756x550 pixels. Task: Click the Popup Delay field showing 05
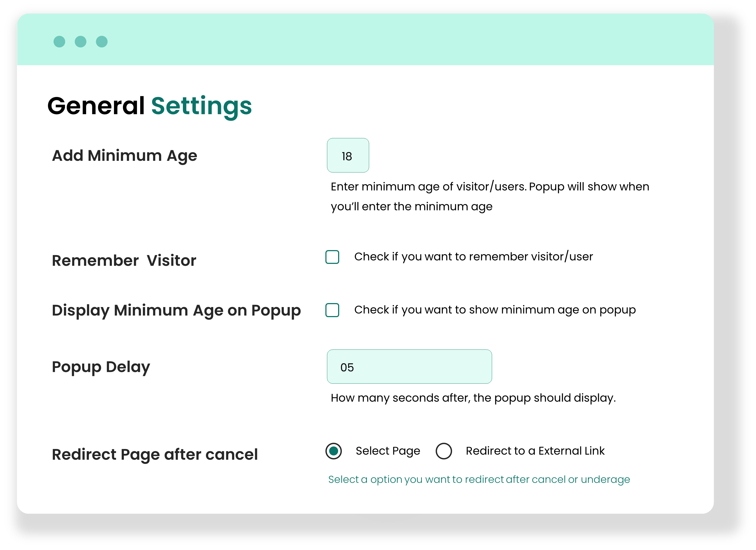click(x=409, y=367)
